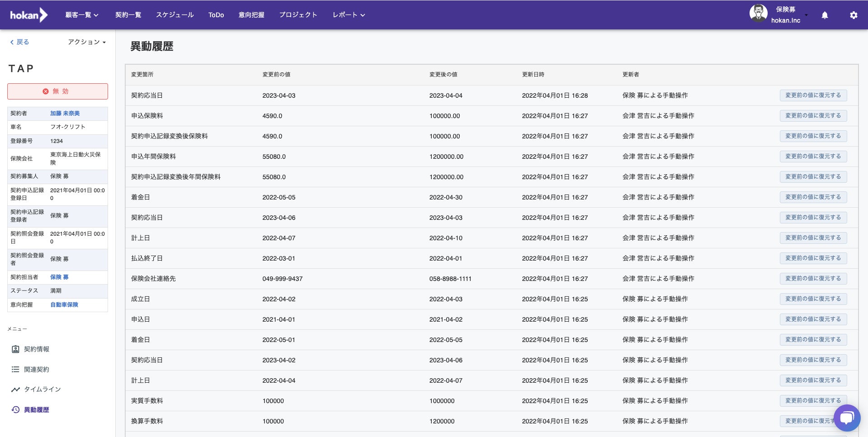Open the settings gear icon
Viewport: 868px width, 437px height.
pyautogui.click(x=854, y=15)
